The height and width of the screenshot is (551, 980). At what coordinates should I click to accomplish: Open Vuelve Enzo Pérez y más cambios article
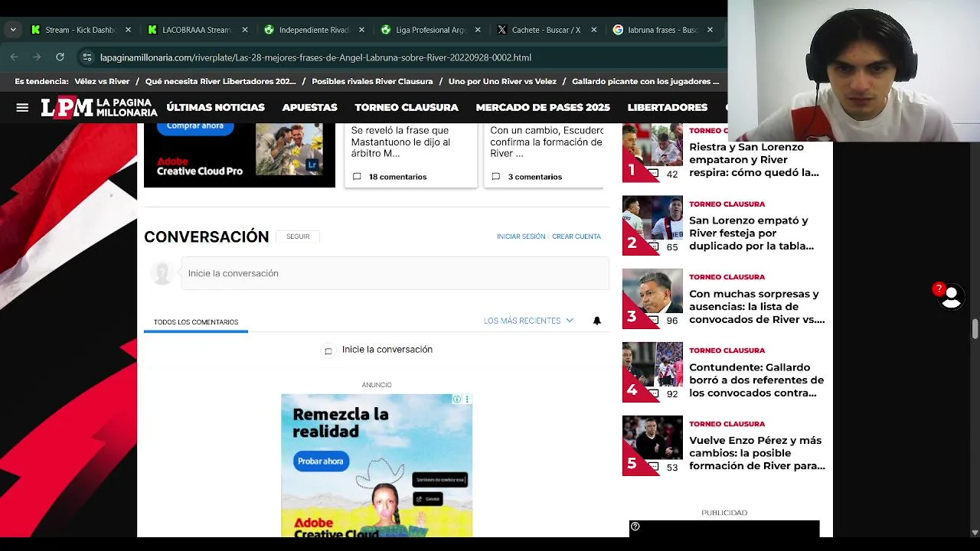[757, 453]
